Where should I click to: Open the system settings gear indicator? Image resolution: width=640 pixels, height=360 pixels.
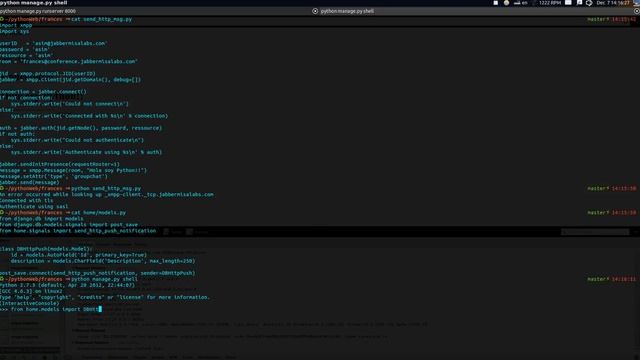point(589,3)
